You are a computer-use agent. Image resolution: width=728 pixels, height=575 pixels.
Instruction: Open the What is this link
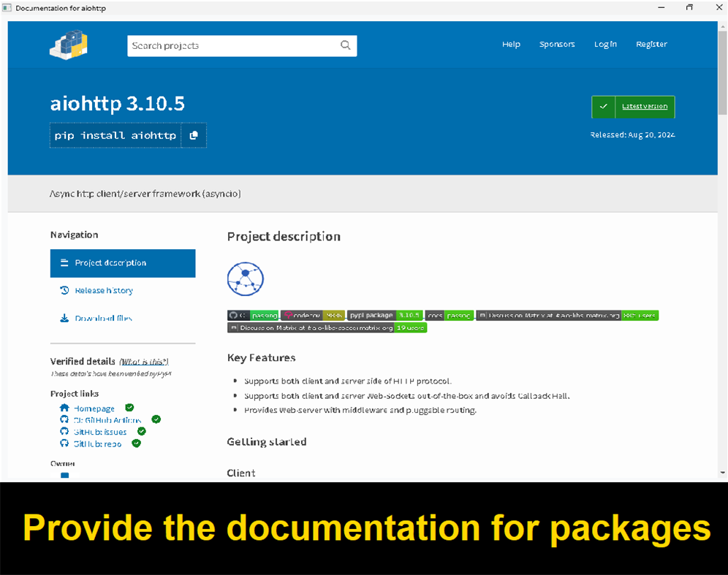pyautogui.click(x=143, y=361)
